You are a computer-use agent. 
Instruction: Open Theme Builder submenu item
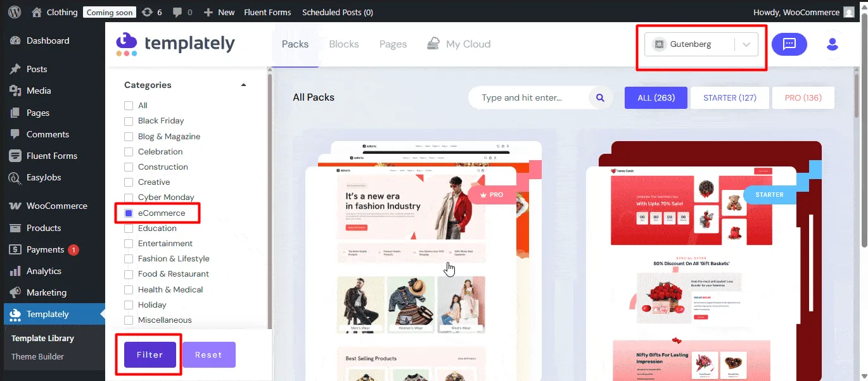(x=37, y=356)
